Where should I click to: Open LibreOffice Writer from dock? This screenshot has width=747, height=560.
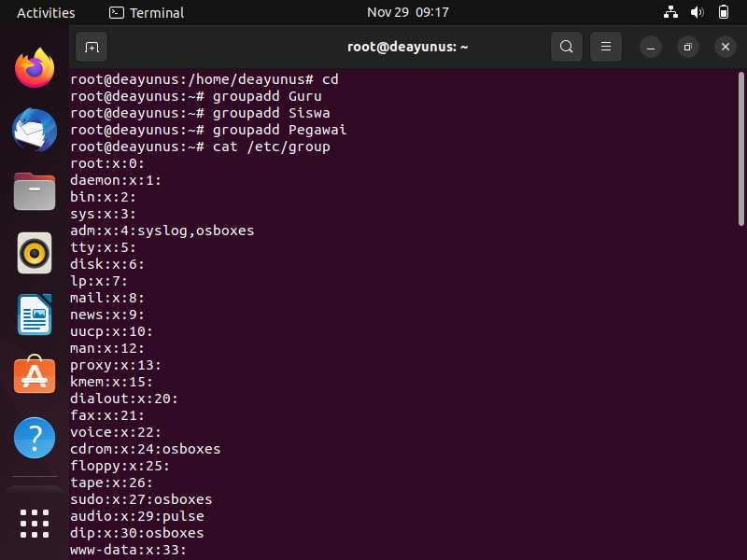35,315
